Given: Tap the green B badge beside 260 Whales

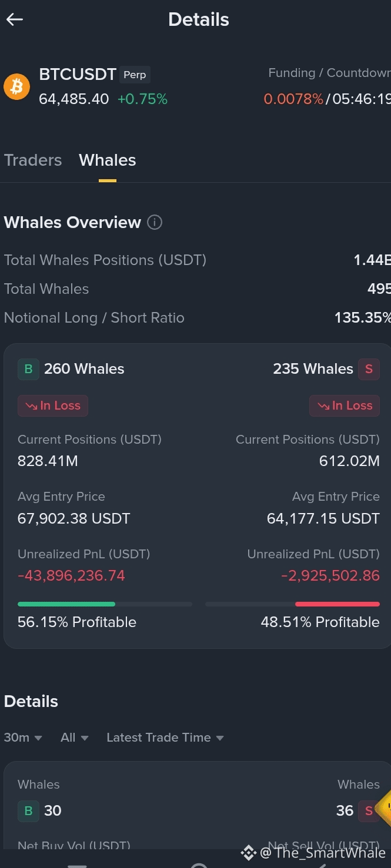Looking at the screenshot, I should tap(28, 369).
